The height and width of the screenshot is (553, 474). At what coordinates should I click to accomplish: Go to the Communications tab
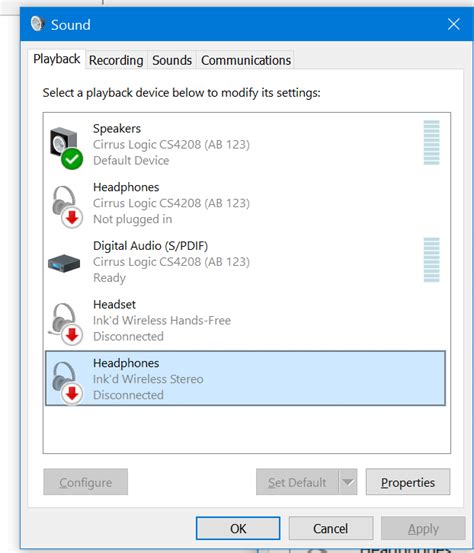pyautogui.click(x=246, y=60)
